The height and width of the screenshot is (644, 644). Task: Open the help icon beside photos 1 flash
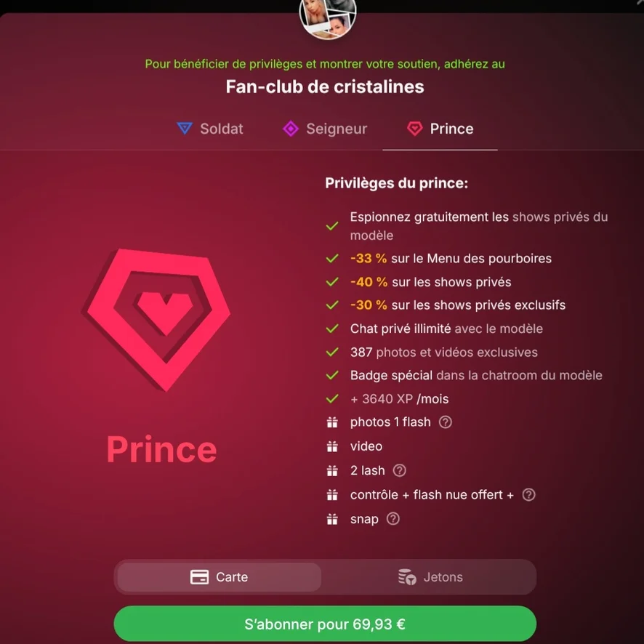[446, 422]
